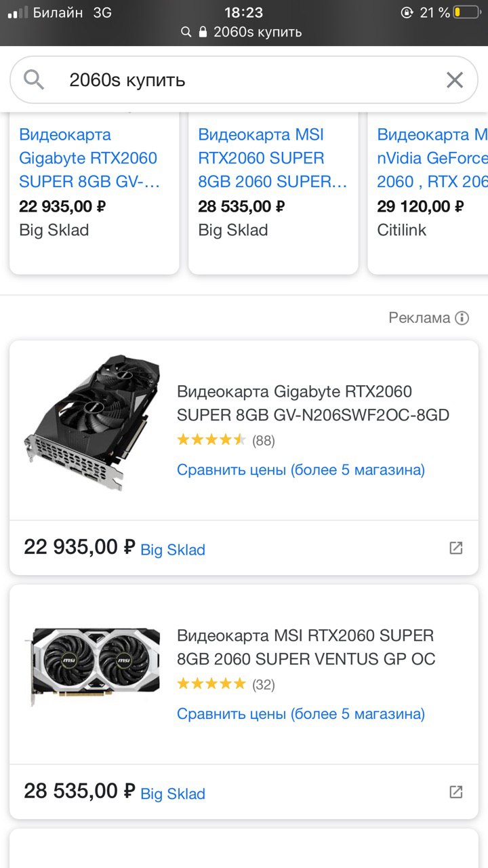Image resolution: width=488 pixels, height=868 pixels.
Task: Compare prices for MSI RTX2060 SUPER VENTUS
Action: (301, 713)
